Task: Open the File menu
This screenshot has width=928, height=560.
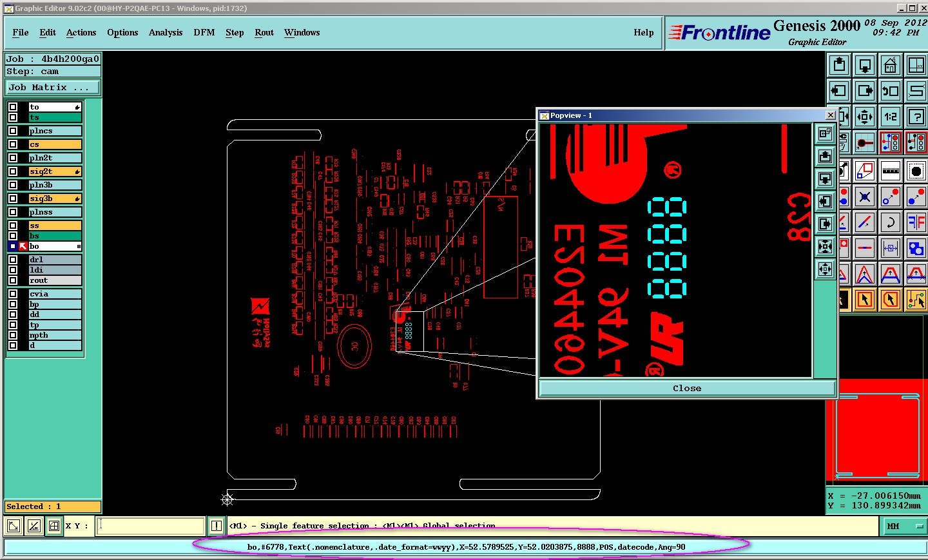Action: (21, 32)
